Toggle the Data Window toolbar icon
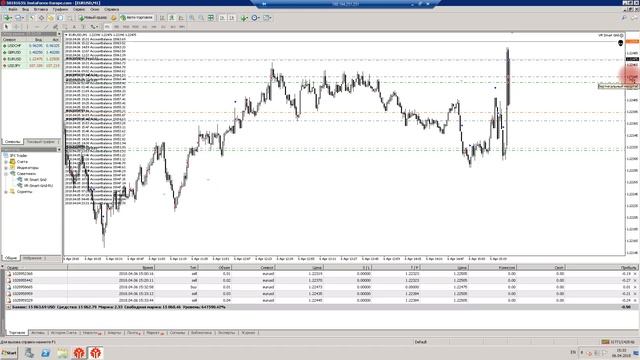640x360 pixels. [41, 18]
